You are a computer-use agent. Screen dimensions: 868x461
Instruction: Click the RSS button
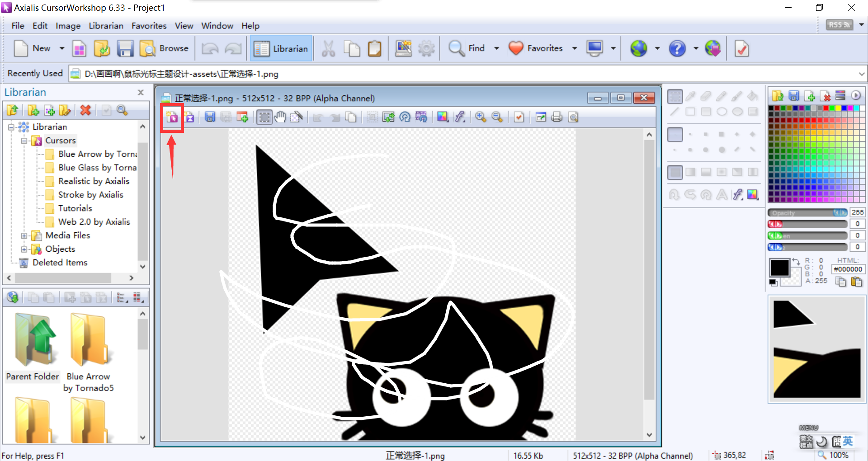point(839,25)
